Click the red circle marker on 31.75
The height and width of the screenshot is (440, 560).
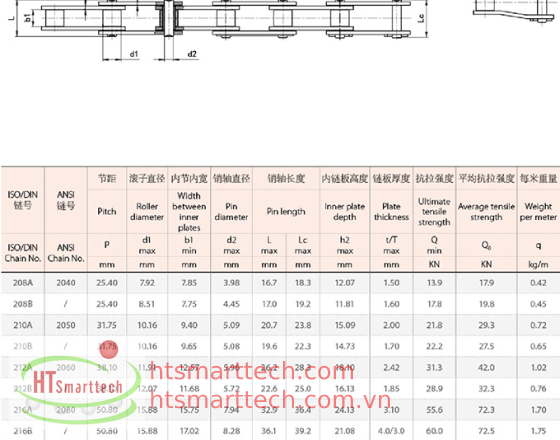click(x=109, y=349)
